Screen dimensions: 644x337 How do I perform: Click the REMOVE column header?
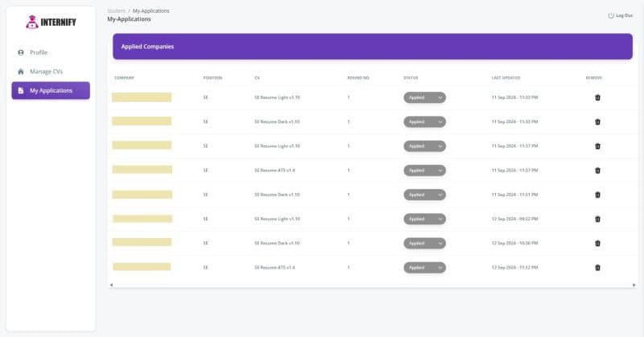tap(594, 77)
